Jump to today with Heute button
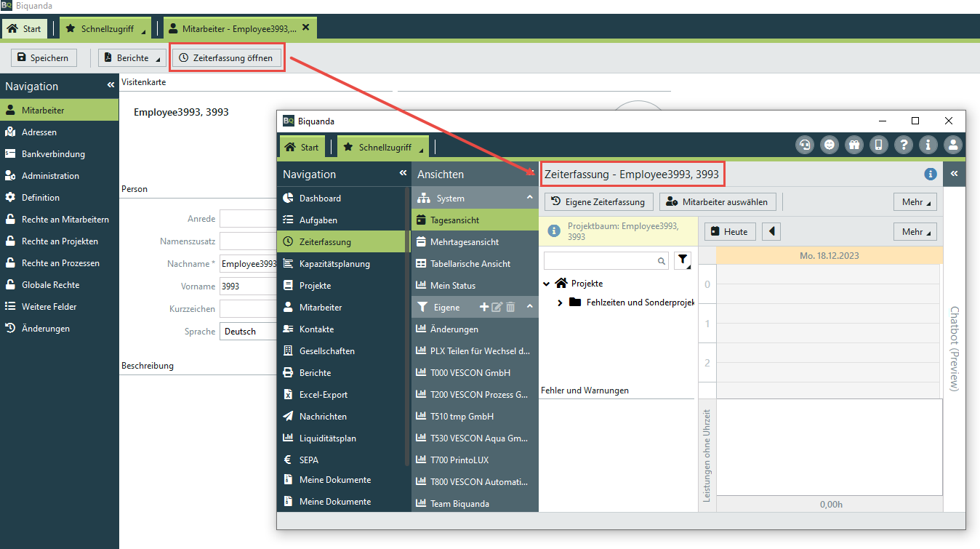This screenshot has width=980, height=549. [730, 231]
